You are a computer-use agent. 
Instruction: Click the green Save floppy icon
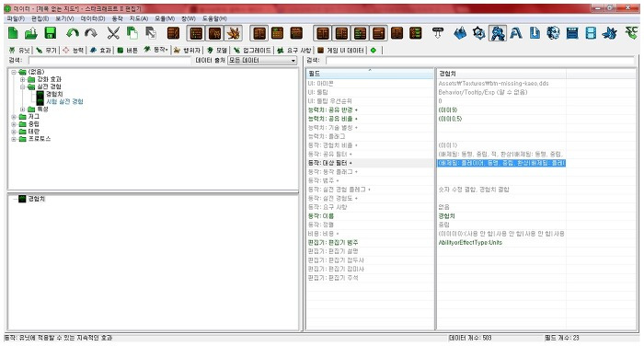click(50, 33)
